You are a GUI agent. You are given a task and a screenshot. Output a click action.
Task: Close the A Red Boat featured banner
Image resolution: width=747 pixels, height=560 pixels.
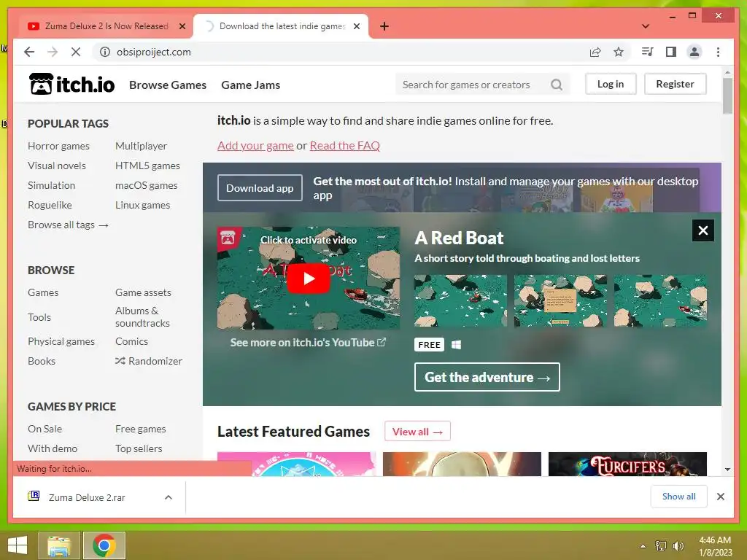tap(703, 230)
